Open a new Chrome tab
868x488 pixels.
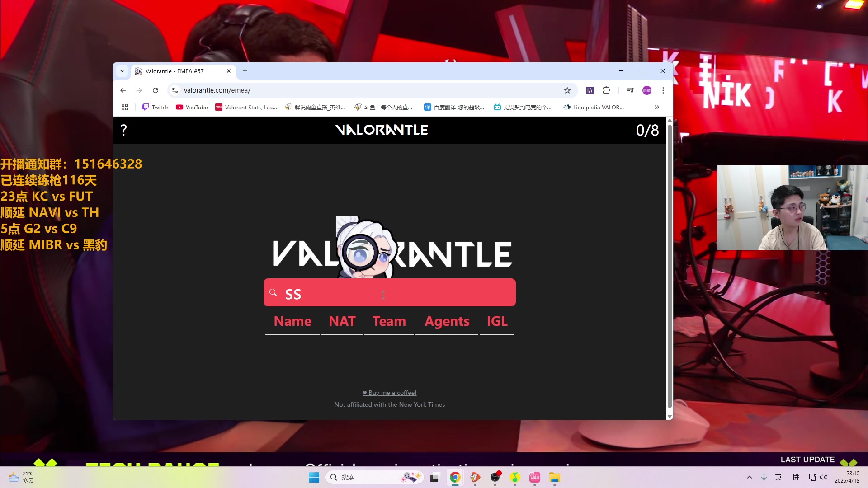[245, 71]
